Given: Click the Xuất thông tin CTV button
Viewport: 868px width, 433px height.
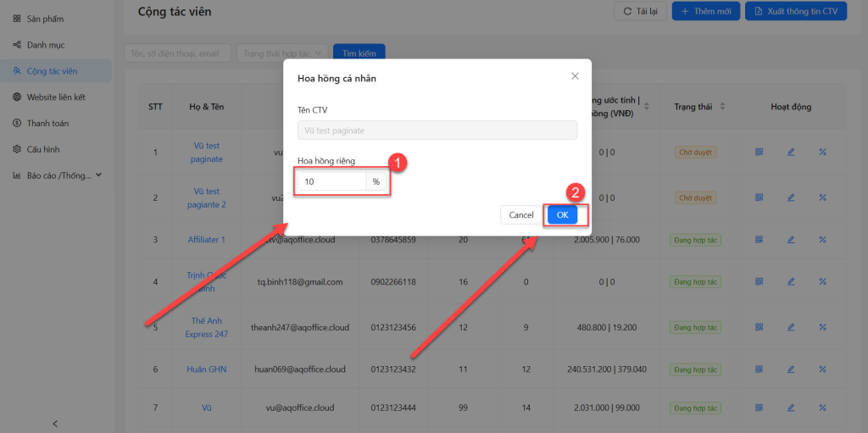Looking at the screenshot, I should [795, 12].
